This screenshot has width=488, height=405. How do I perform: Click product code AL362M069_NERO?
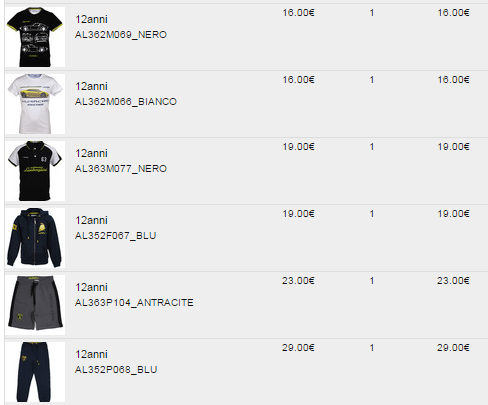[x=121, y=35]
